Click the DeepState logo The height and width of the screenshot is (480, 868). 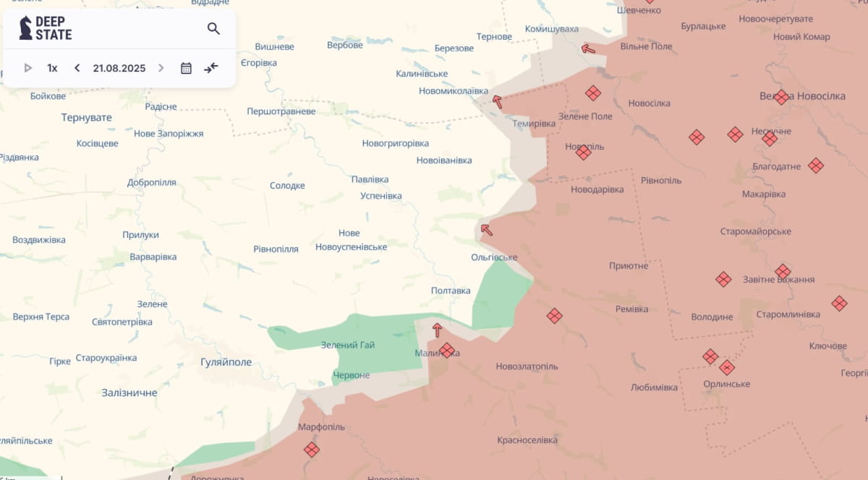46,29
